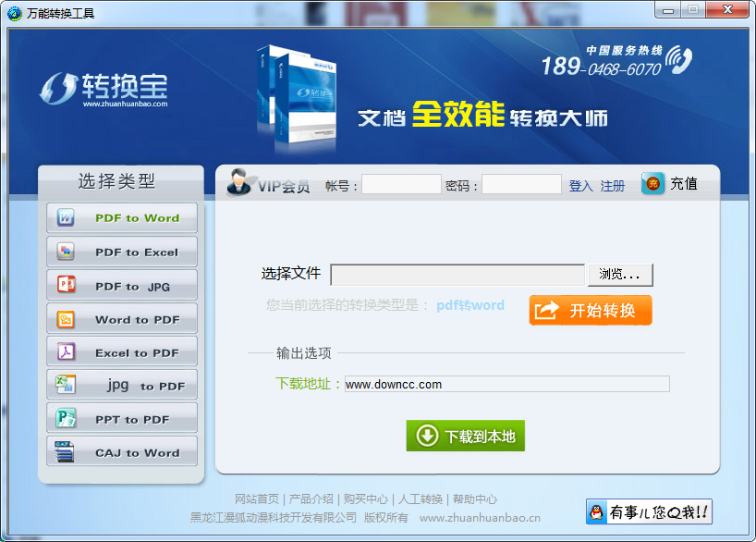Open the 帮助中心 help center link
This screenshot has width=756, height=542.
[475, 499]
